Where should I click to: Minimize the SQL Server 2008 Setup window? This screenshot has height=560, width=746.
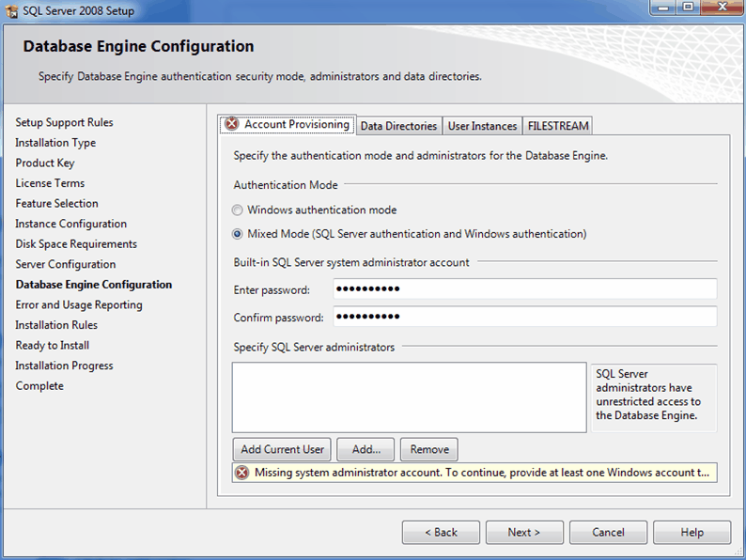click(x=664, y=8)
